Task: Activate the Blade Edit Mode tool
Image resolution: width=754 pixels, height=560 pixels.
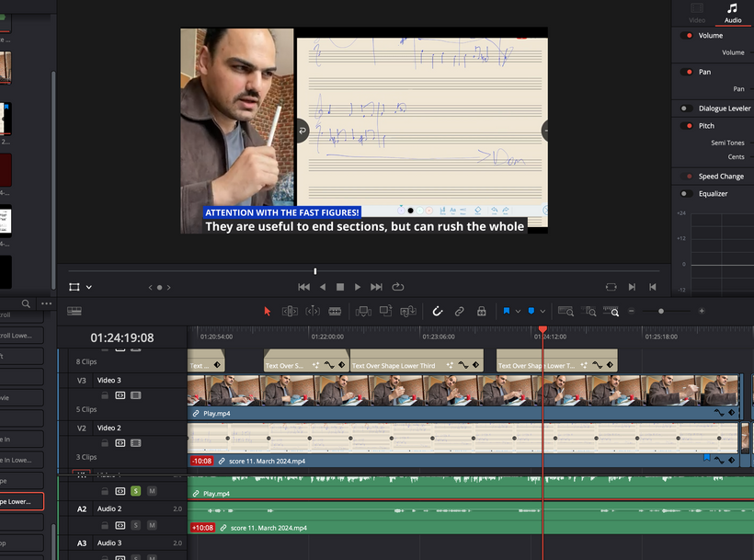Action: click(x=336, y=312)
